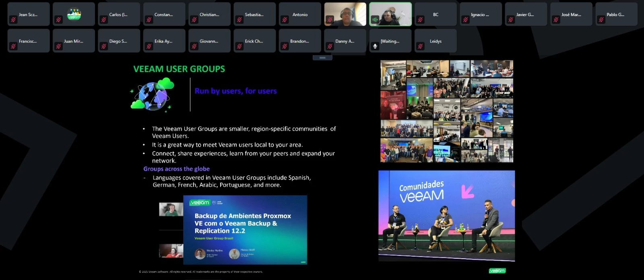The image size is (644, 280).
Task: Select the [Waiting... participant name
Action: point(390,41)
